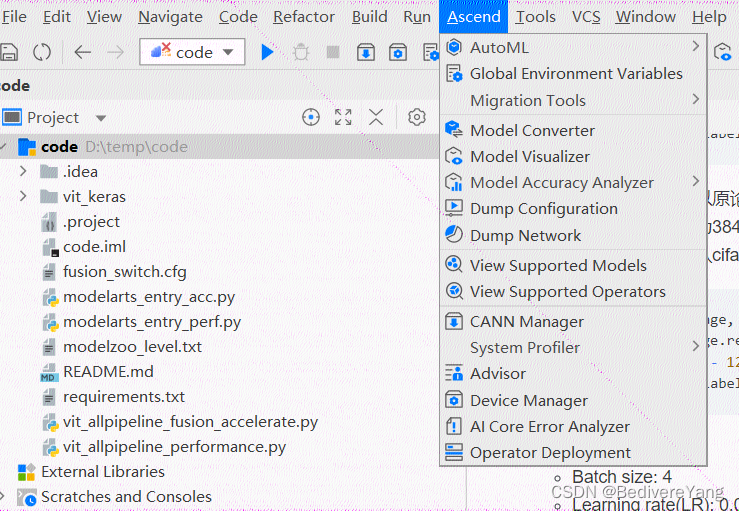Open the File menu

pyautogui.click(x=14, y=17)
